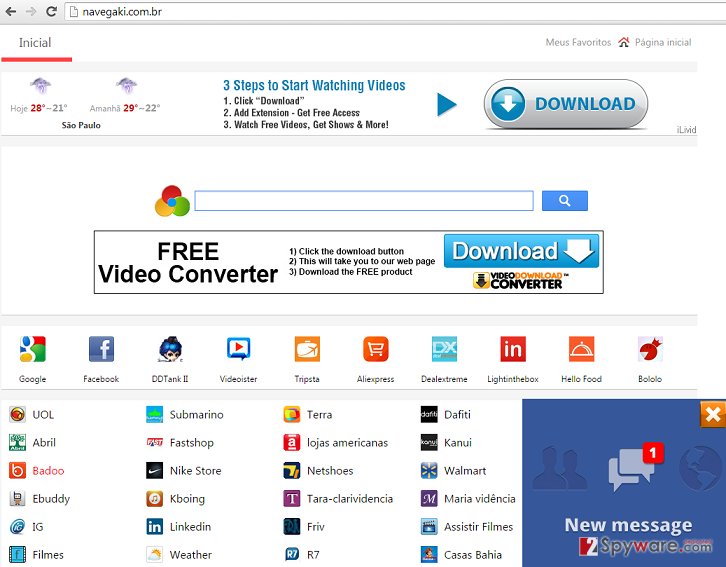Click the Badoo logo icon
This screenshot has width=726, height=567.
coord(17,471)
